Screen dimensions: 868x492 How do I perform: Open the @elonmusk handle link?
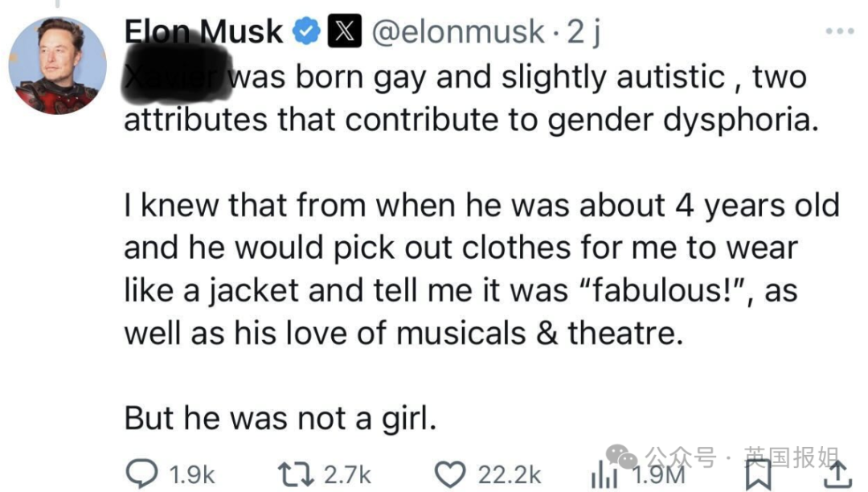pyautogui.click(x=461, y=31)
